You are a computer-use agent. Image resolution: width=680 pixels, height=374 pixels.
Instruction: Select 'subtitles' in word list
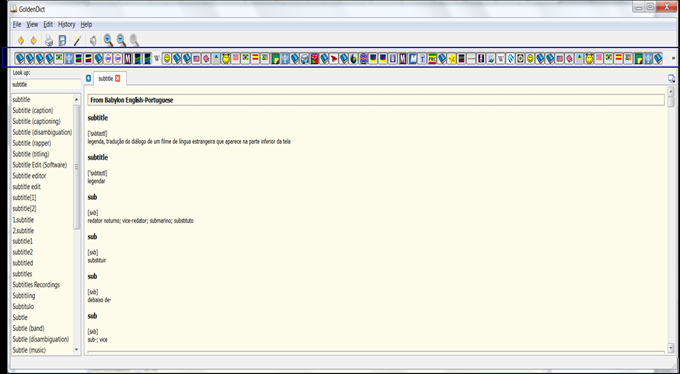coord(23,274)
